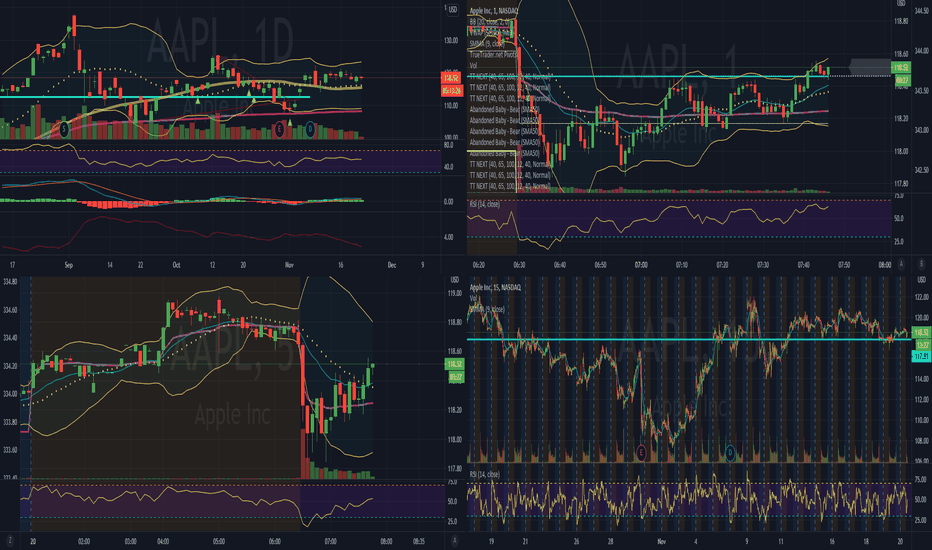Select SMMA (9, close) legend on 1-minute chart
Viewport: 932px width, 550px height.
tap(487, 43)
